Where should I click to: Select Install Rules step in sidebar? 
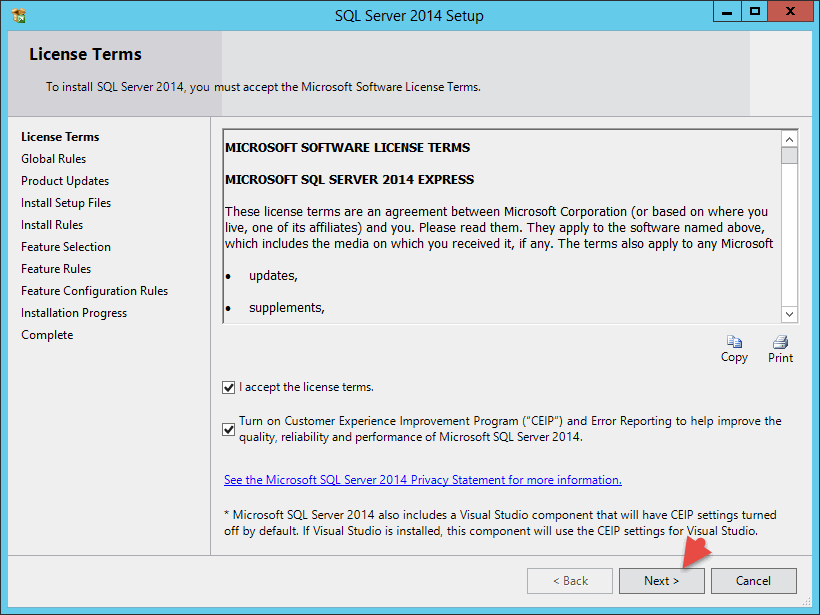52,225
